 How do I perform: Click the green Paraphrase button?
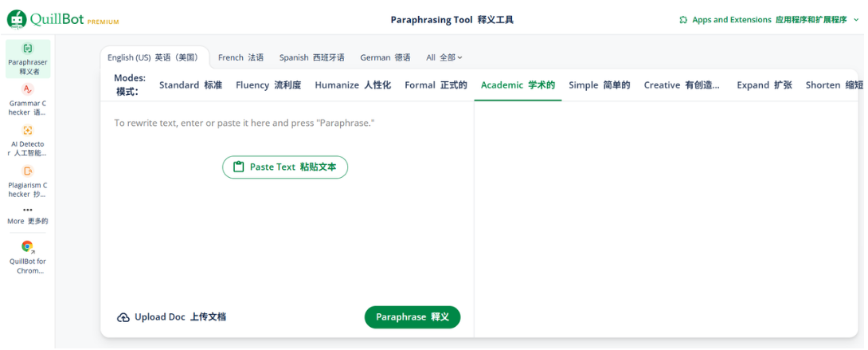coord(412,317)
